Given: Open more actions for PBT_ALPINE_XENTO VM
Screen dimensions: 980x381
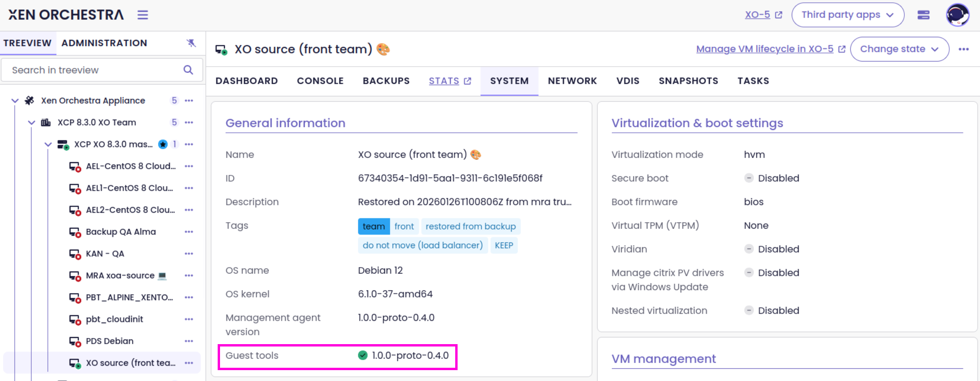Looking at the screenshot, I should [x=189, y=297].
